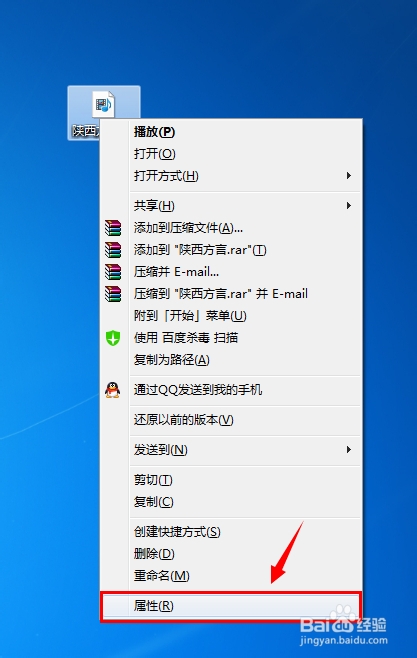Choose 创建快捷方式(S)

(177, 532)
